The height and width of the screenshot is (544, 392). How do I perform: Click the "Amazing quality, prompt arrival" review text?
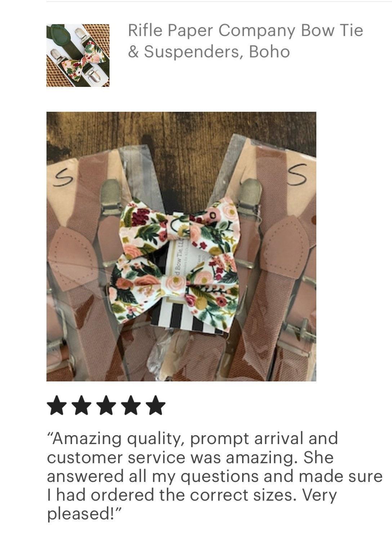click(x=214, y=476)
